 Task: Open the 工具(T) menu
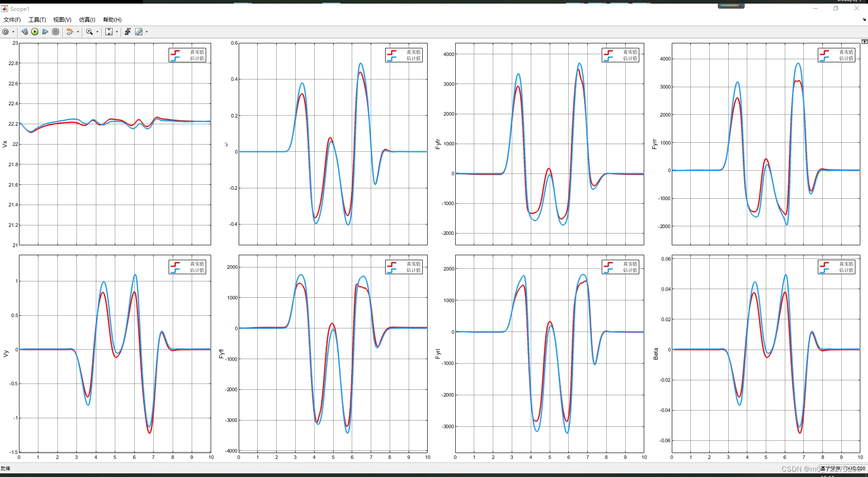[37, 20]
